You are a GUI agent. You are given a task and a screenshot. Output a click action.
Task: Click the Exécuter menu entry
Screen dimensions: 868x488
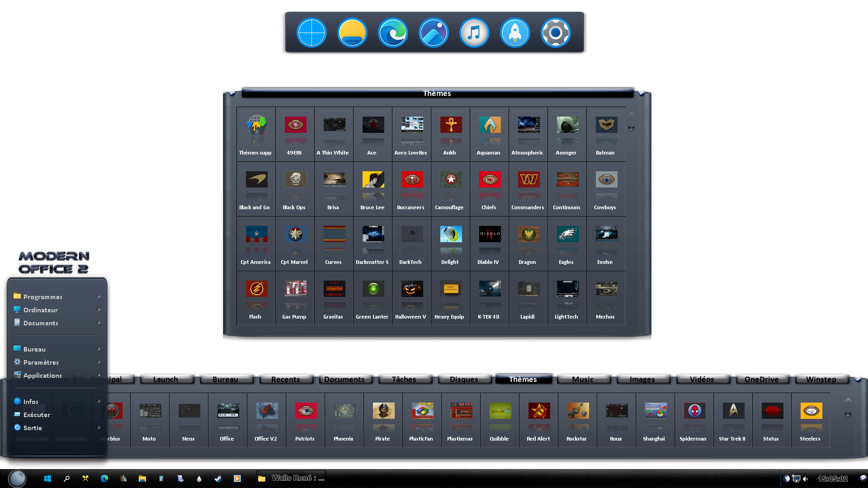pos(37,415)
